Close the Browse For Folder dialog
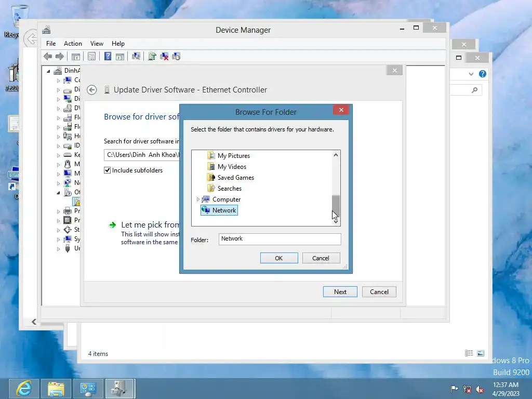 [341, 110]
